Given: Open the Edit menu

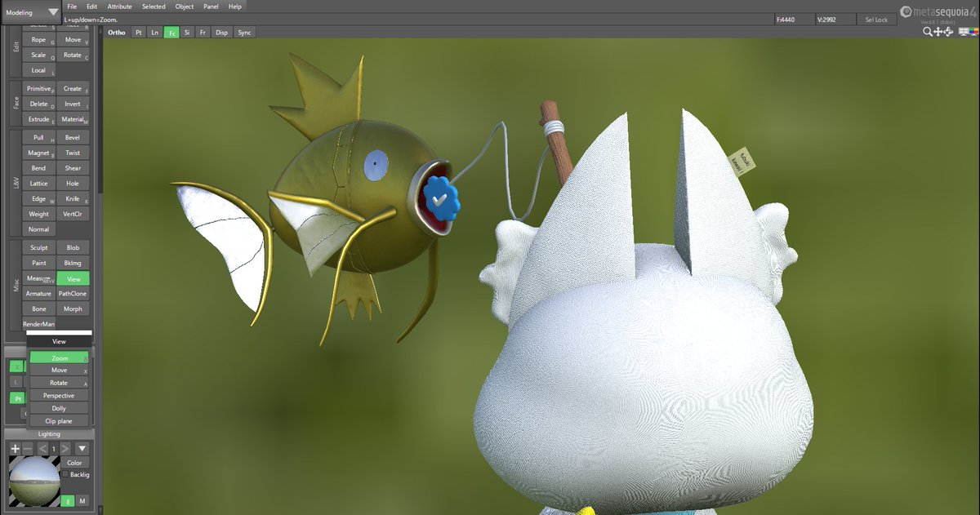Looking at the screenshot, I should pos(91,7).
